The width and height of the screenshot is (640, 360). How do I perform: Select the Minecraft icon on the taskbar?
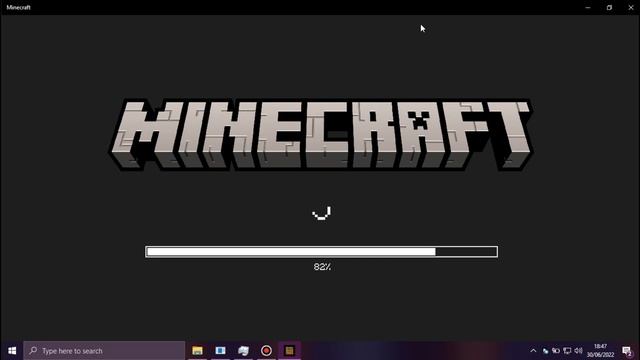click(x=289, y=351)
